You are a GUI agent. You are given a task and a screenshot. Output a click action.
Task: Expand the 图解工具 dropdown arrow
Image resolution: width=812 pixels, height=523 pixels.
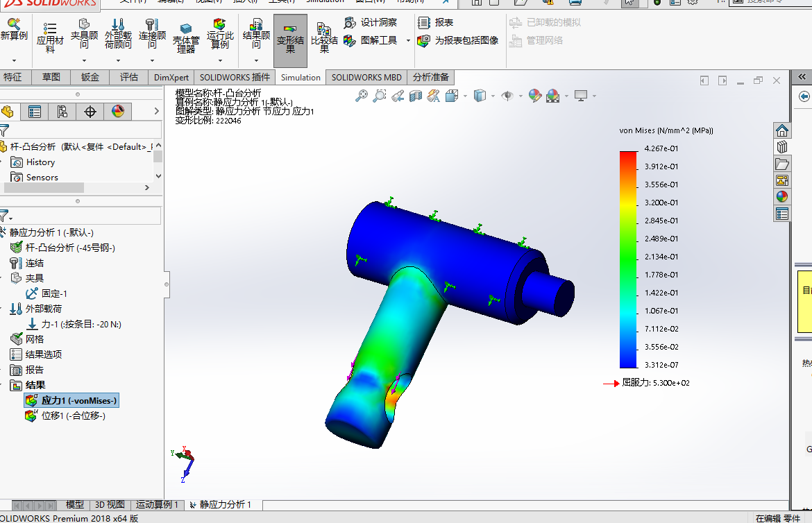pos(408,40)
